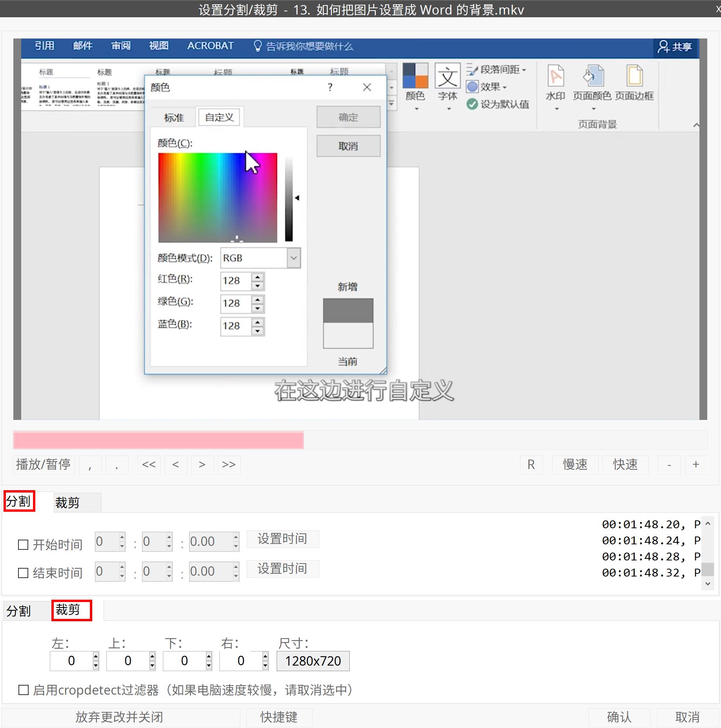
Task: Increase the 结束时间 seconds value with the up arrow
Action: [x=236, y=567]
